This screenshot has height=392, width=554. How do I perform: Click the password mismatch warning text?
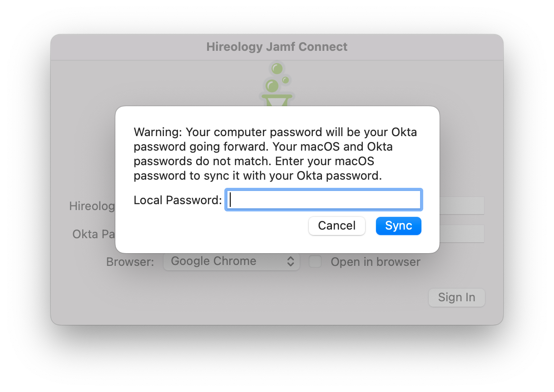point(275,154)
